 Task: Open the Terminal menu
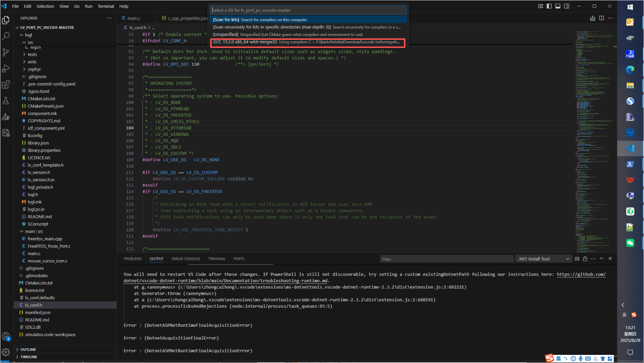105,6
